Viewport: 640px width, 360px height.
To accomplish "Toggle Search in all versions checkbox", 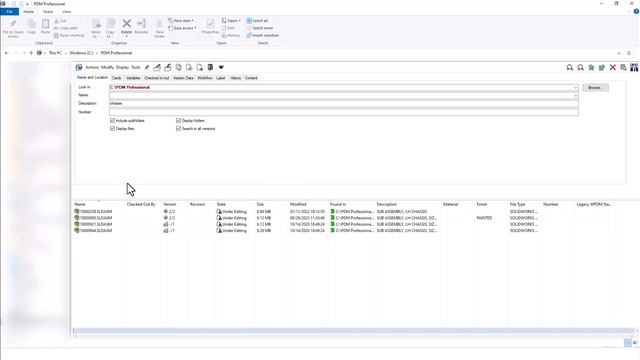I will [178, 129].
